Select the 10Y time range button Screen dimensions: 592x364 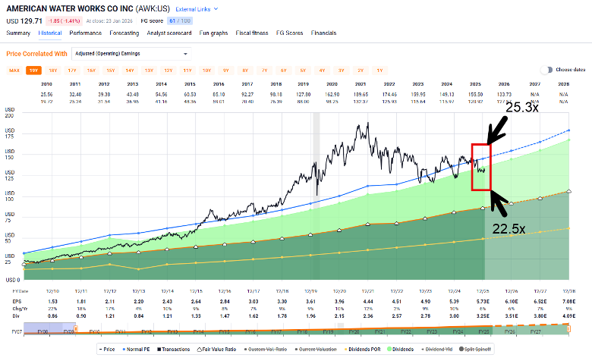point(206,70)
